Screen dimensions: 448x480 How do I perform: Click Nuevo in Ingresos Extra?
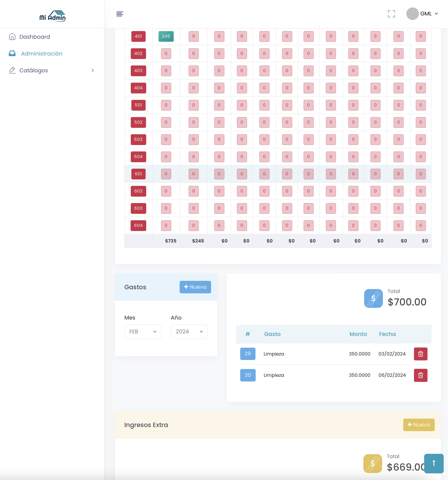click(418, 425)
